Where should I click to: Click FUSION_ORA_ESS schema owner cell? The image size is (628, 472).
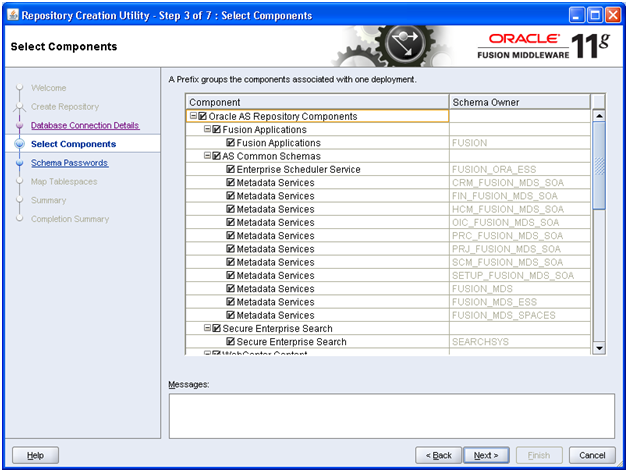pos(520,169)
